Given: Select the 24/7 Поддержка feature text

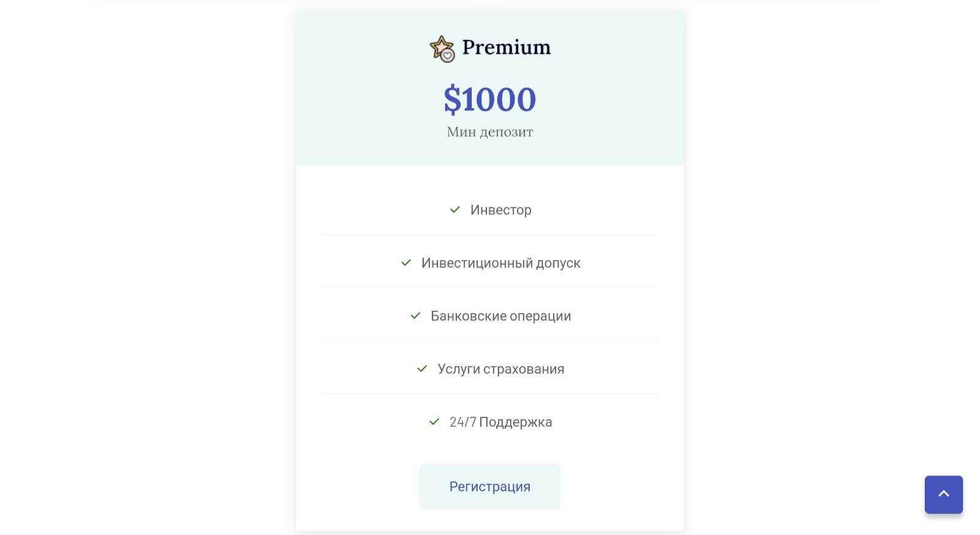Looking at the screenshot, I should pyautogui.click(x=501, y=422).
